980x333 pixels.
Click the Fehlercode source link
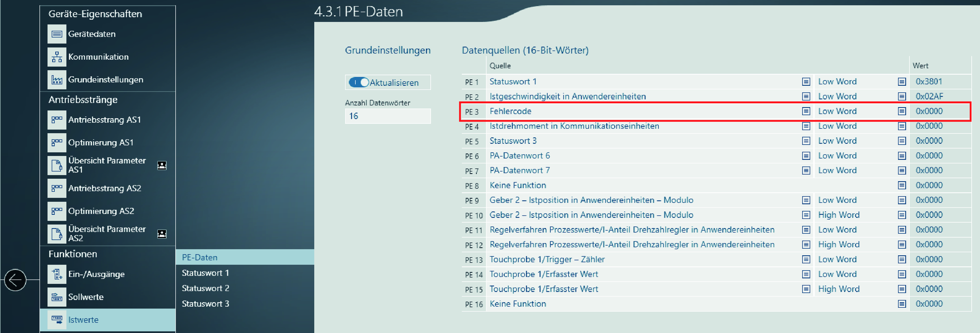coord(510,111)
